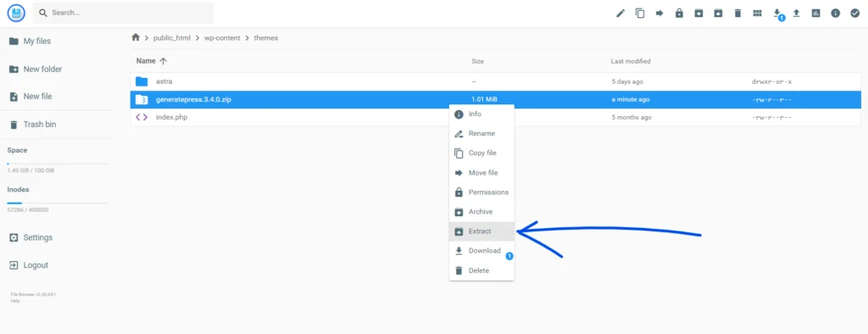Open the disk usage chart icon
This screenshot has height=334, width=868.
(816, 14)
